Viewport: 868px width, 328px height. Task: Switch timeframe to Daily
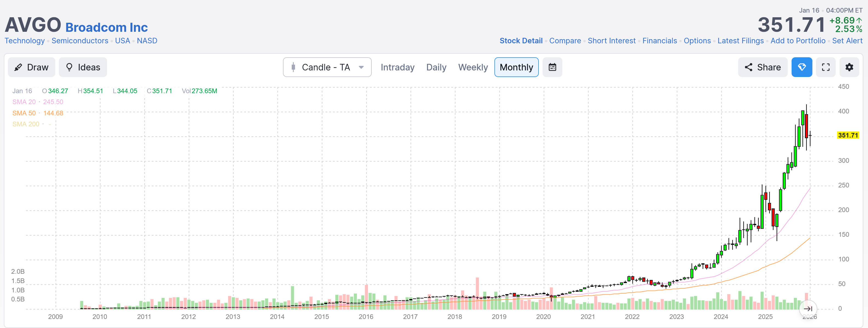pos(436,67)
